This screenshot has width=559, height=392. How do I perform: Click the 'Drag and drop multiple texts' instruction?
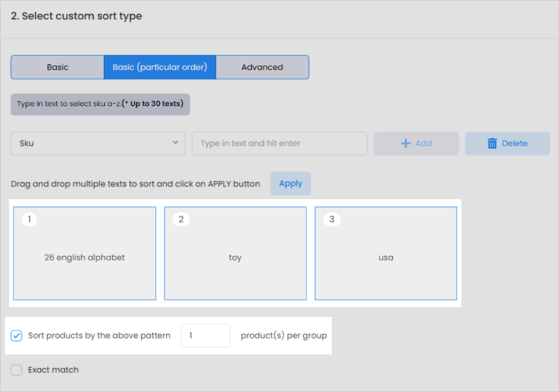[x=135, y=184]
